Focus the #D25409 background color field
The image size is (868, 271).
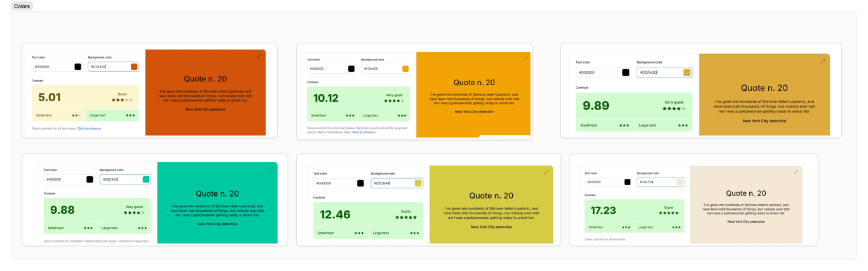(113, 67)
